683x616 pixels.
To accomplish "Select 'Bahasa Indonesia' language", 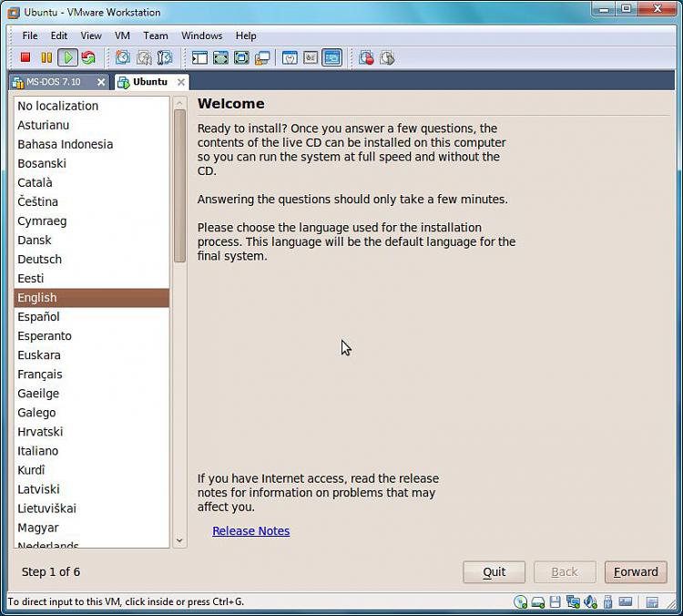I will 91,144.
